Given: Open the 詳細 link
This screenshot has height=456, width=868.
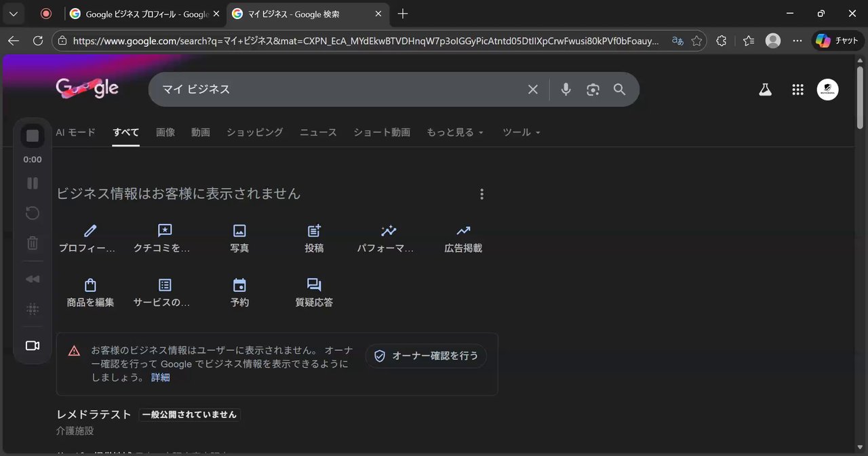Looking at the screenshot, I should click(x=161, y=377).
